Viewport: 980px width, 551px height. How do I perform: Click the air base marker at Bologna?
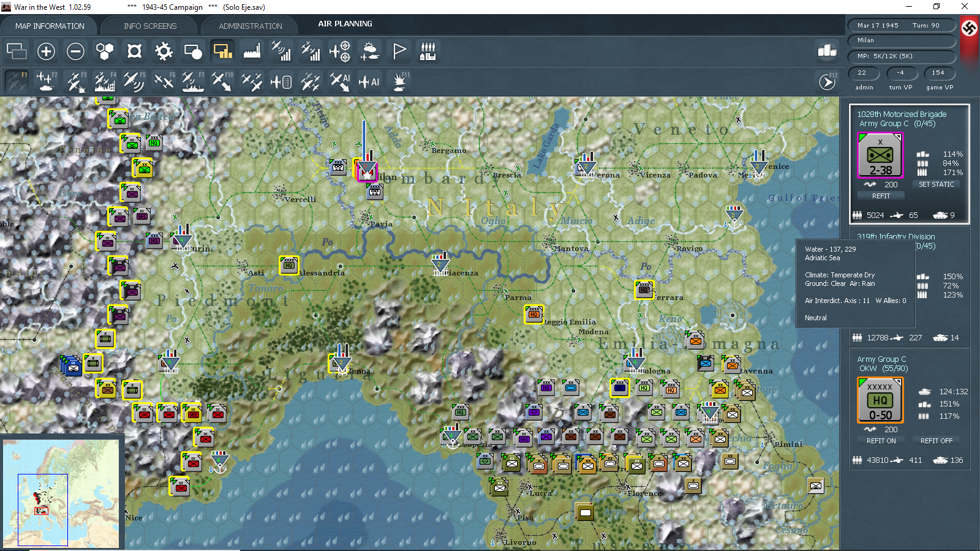(x=635, y=361)
